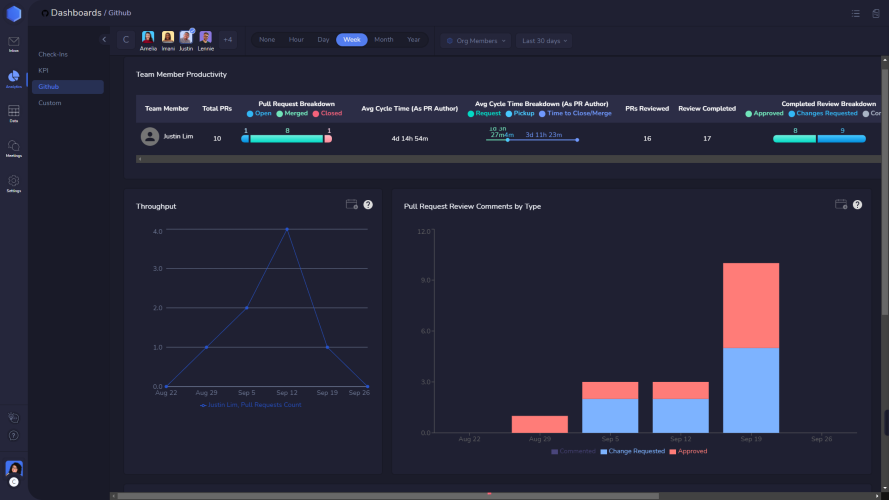889x500 pixels.
Task: Open the Inbox from the sidebar
Action: point(14,44)
